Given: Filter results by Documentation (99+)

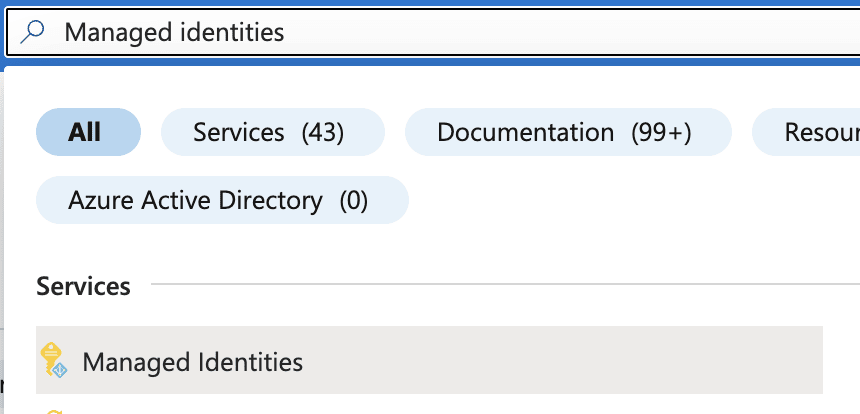Looking at the screenshot, I should [x=568, y=132].
